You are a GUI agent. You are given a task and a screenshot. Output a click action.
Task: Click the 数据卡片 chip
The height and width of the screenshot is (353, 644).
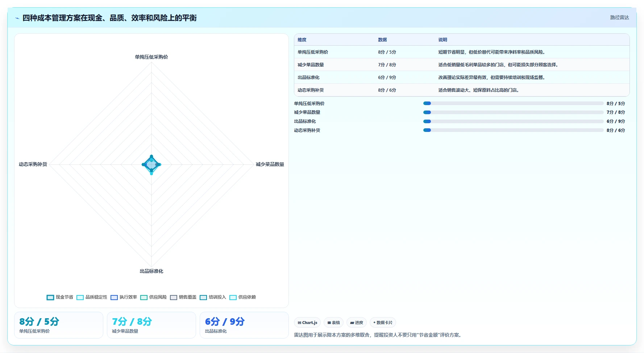(x=383, y=323)
